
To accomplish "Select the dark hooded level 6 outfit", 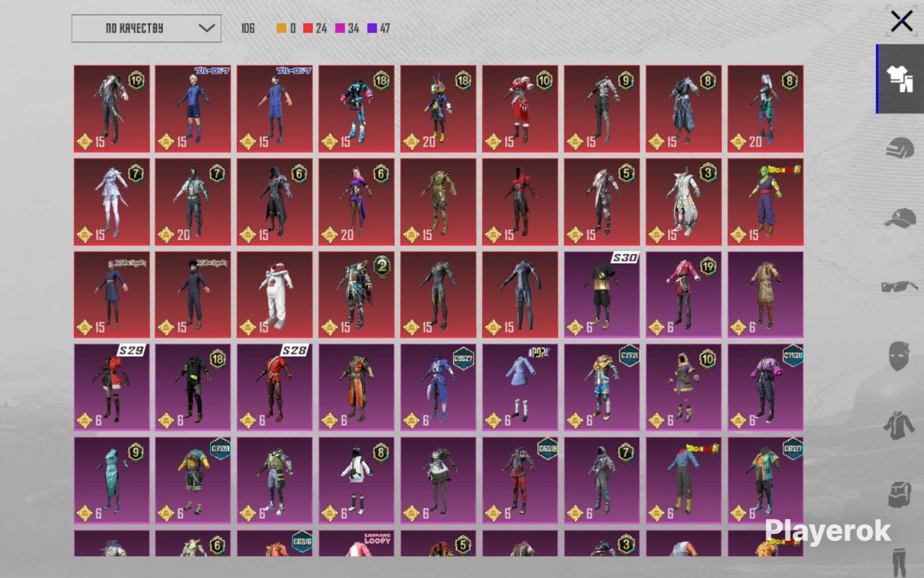I will (275, 202).
